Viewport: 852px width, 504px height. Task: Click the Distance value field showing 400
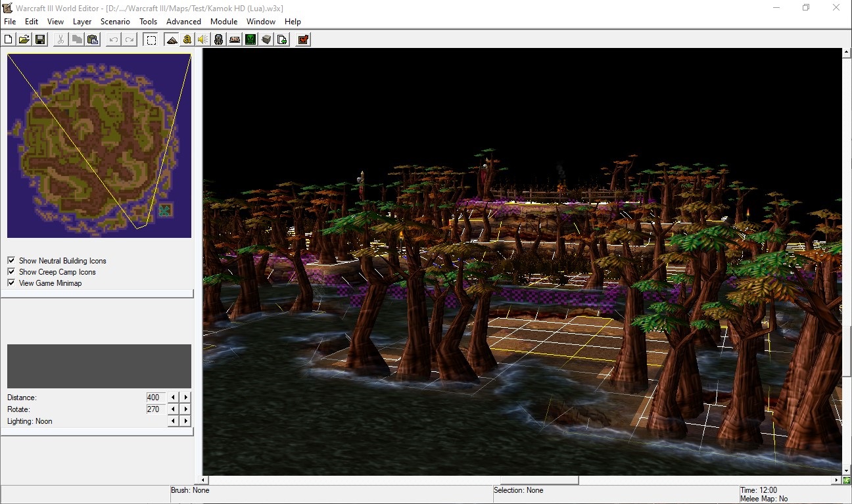point(156,398)
